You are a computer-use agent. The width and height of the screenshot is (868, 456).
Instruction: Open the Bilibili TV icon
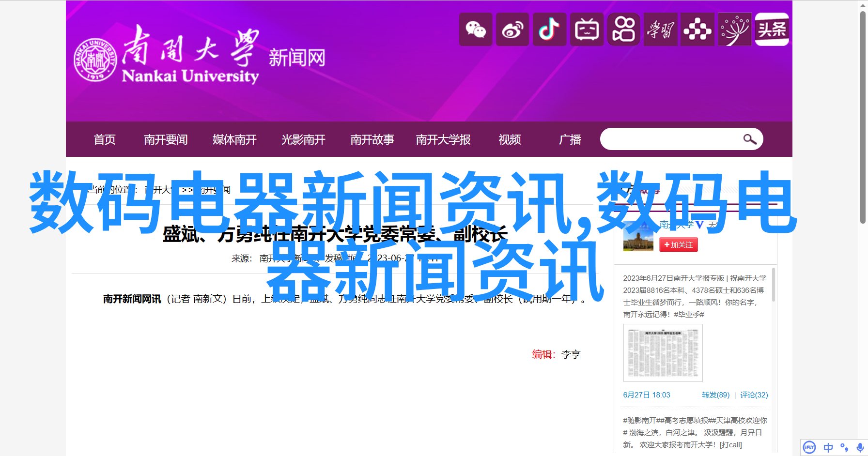pos(587,30)
